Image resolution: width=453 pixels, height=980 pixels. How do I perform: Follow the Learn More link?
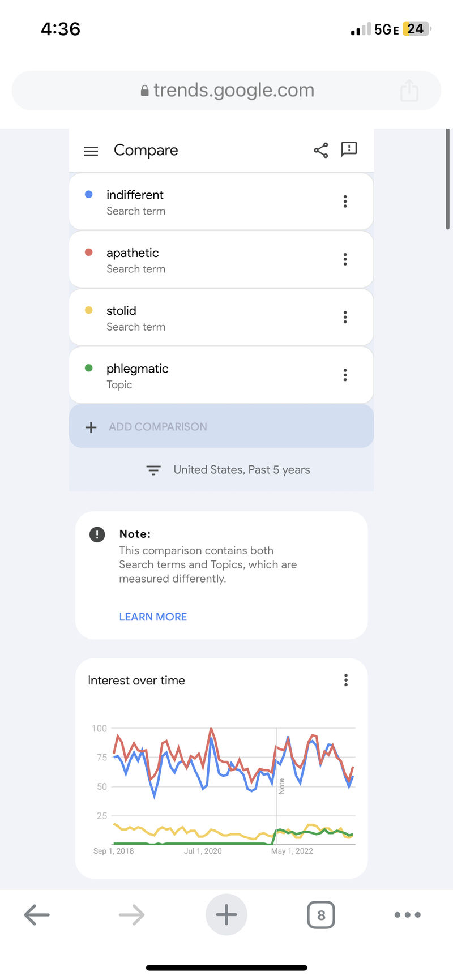click(153, 617)
